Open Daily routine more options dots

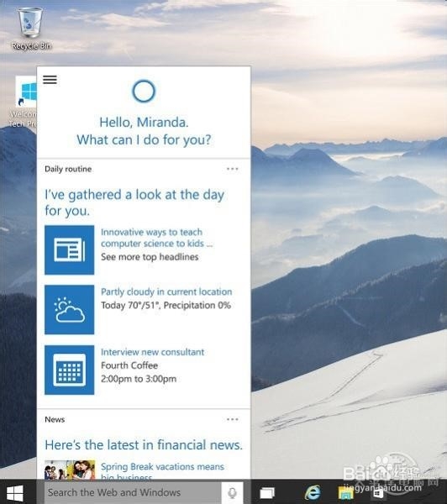[233, 169]
